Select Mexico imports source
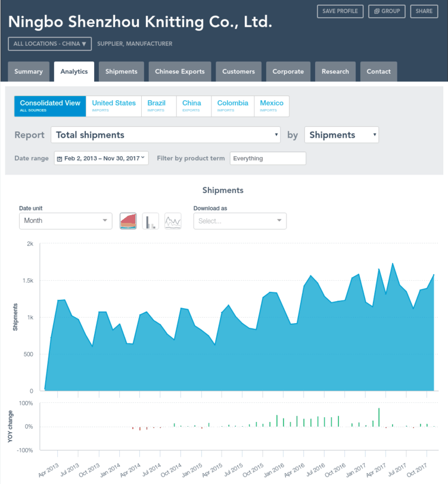Image resolution: width=448 pixels, height=484 pixels. [272, 106]
